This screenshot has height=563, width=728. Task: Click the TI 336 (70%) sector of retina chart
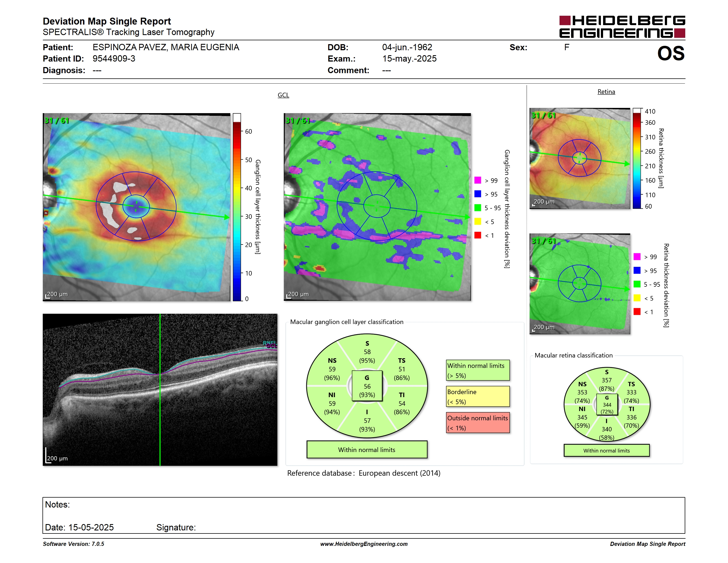pos(631,417)
